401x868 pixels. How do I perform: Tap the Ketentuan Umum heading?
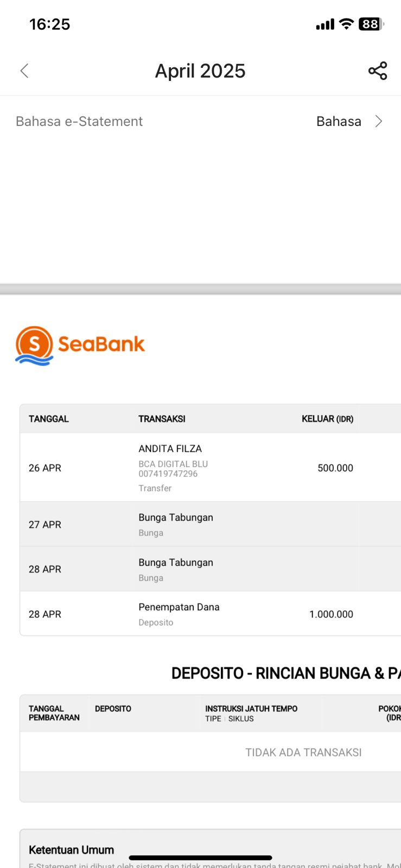point(71,850)
